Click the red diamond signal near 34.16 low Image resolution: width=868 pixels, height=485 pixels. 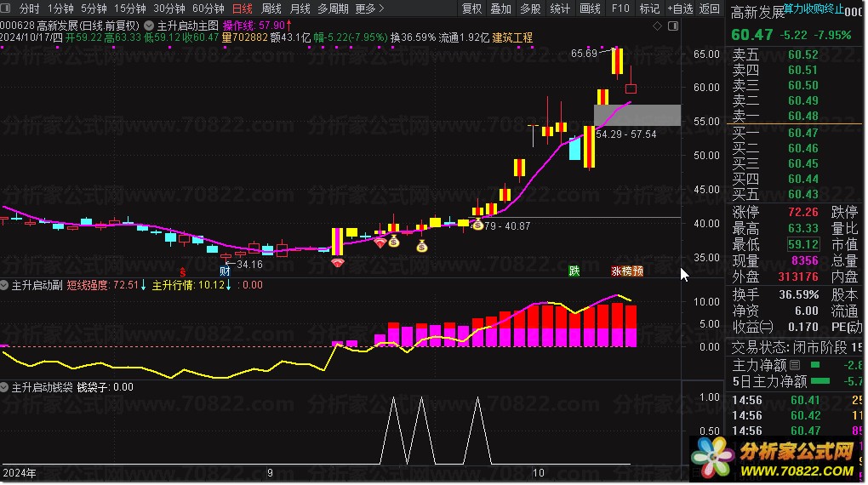click(x=338, y=262)
